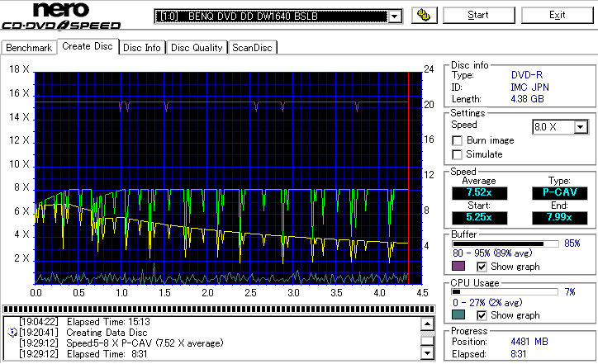This screenshot has width=598, height=364.
Task: Click the options icon next to drive selector
Action: tap(423, 16)
